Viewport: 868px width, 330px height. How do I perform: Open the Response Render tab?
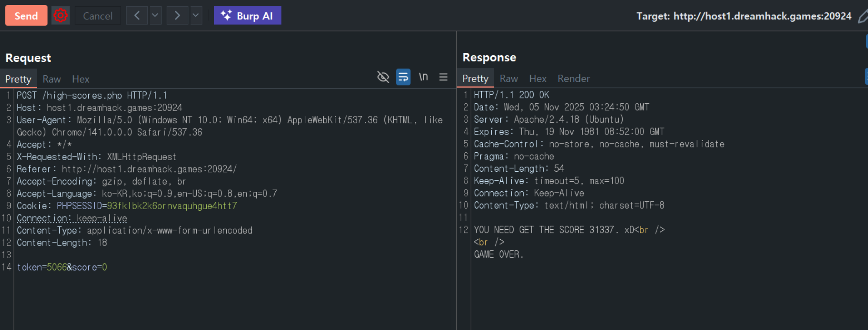point(573,79)
